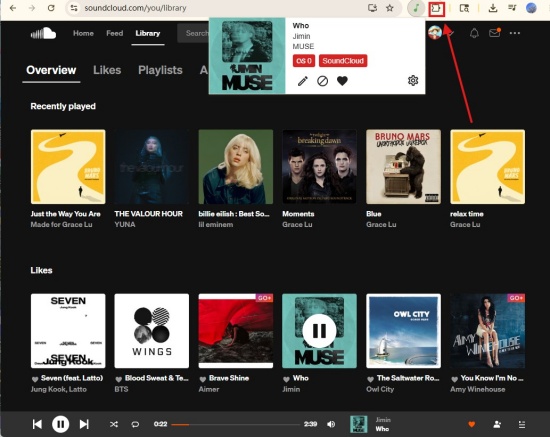Seek on the playback progress bar
This screenshot has height=437, width=550.
pyautogui.click(x=235, y=424)
